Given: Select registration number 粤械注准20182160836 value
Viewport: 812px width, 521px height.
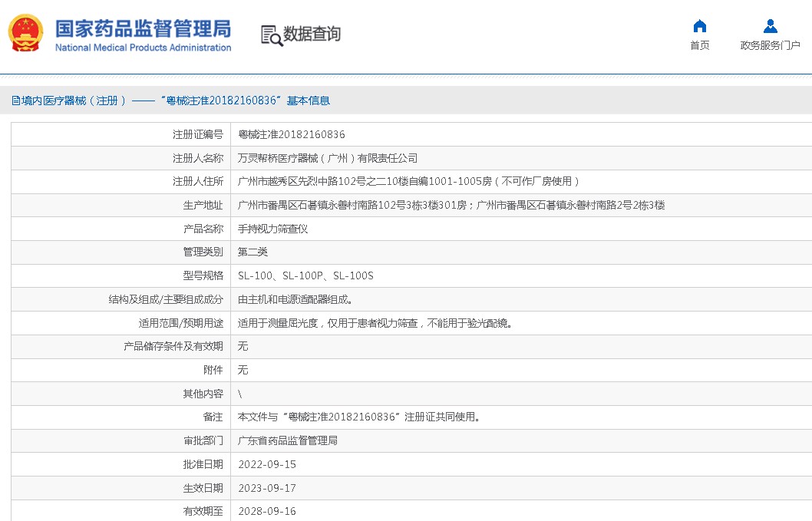Looking at the screenshot, I should (x=292, y=134).
